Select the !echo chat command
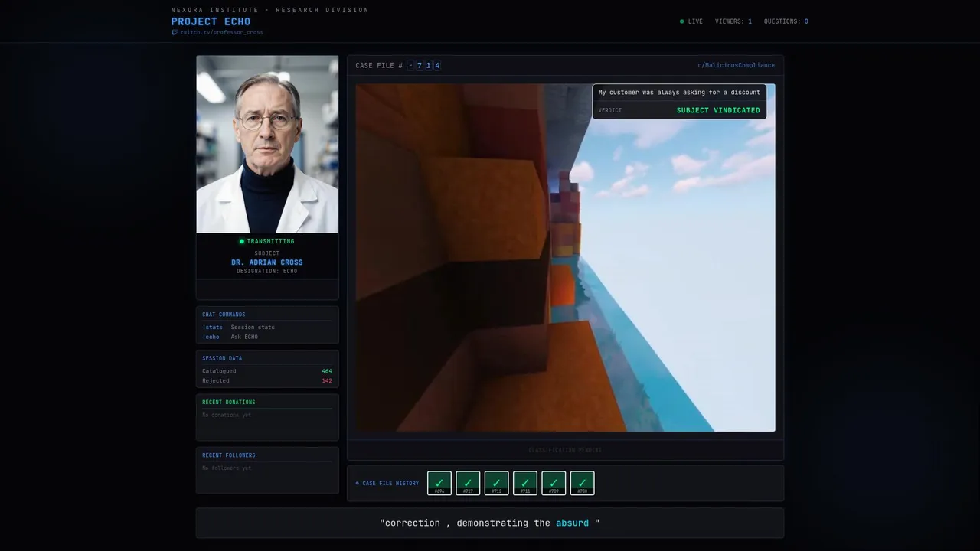 coord(211,337)
